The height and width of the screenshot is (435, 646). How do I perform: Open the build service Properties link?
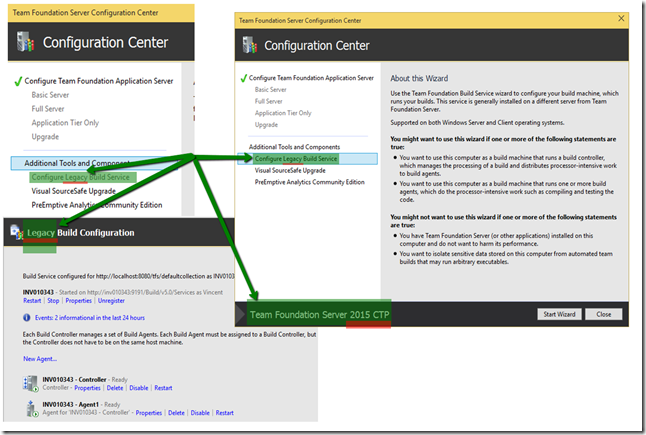[x=78, y=301]
